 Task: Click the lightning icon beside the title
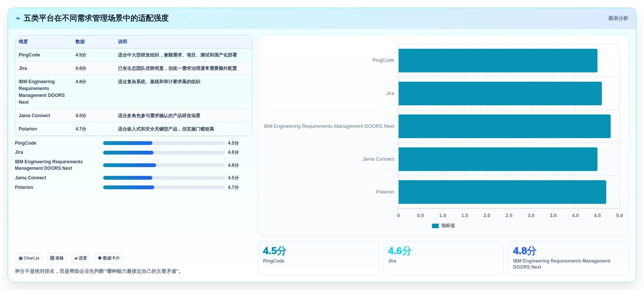[x=18, y=18]
